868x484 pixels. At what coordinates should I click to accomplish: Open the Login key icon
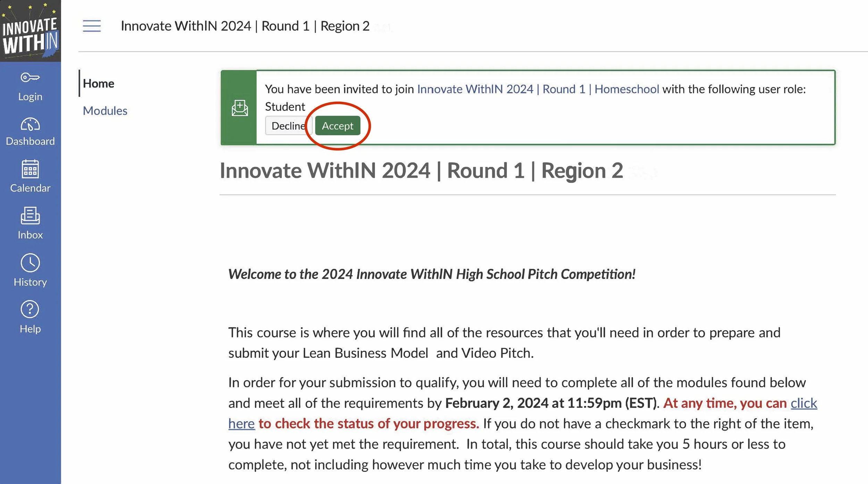click(x=30, y=77)
